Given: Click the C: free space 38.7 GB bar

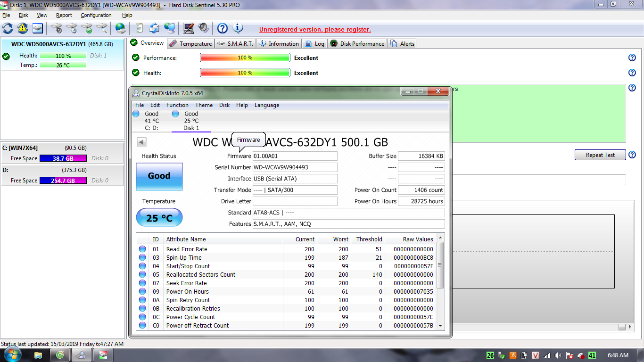Looking at the screenshot, I should click(x=63, y=158).
